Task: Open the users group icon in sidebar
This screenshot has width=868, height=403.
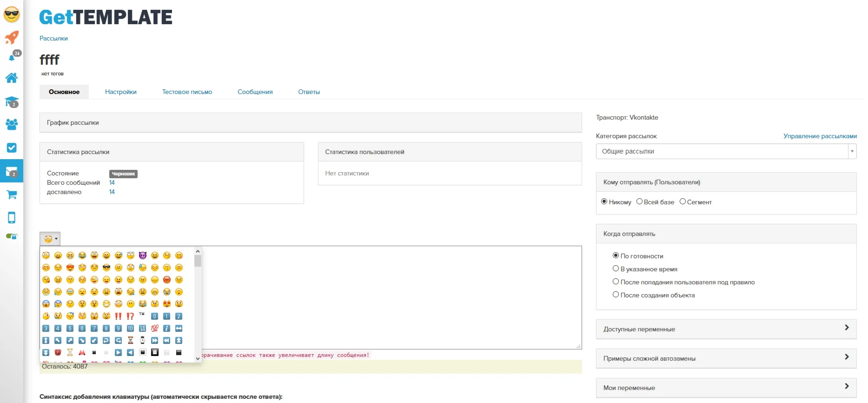Action: click(x=12, y=124)
